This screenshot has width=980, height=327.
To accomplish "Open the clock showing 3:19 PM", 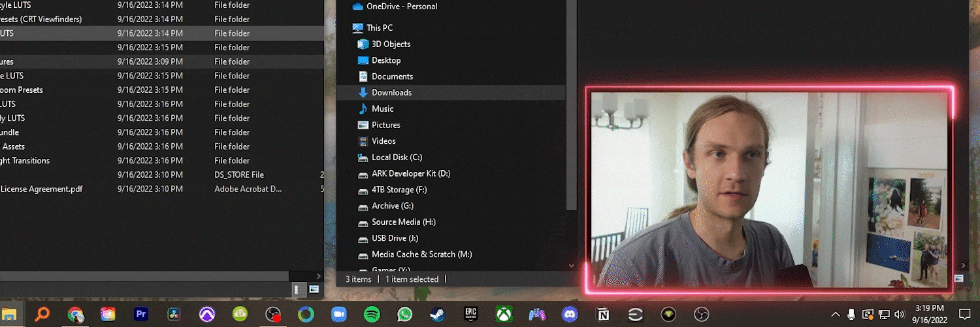I will click(x=930, y=309).
